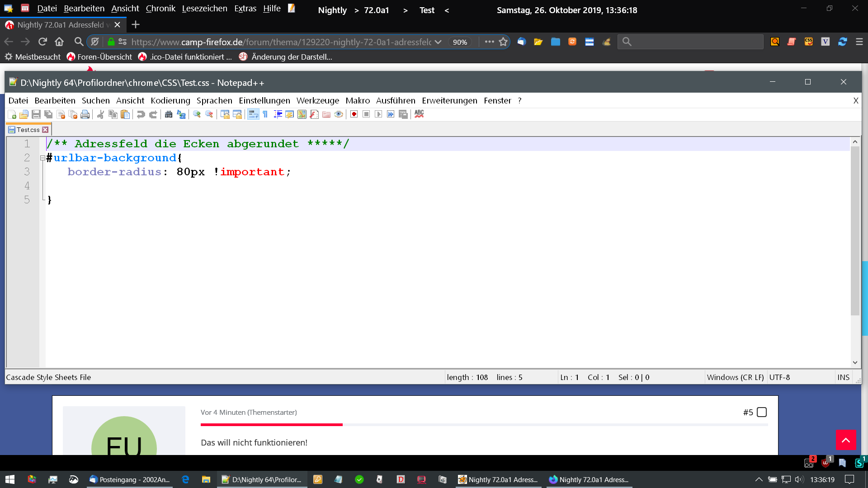Toggle show all characters pilcrow icon
868x488 pixels.
point(265,114)
